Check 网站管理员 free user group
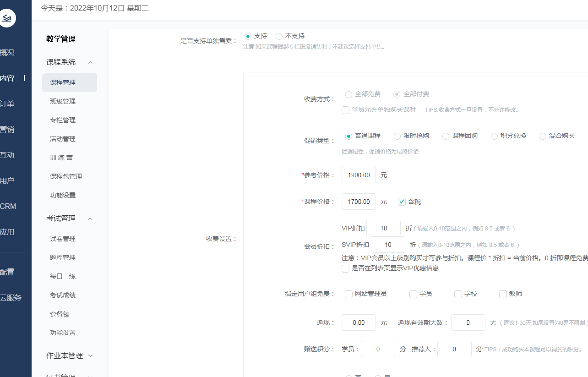 [x=348, y=294]
